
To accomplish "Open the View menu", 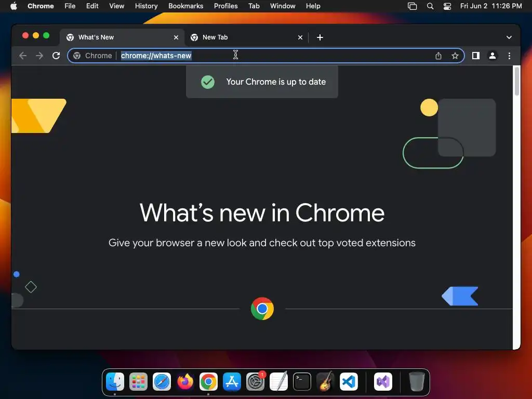I will click(116, 6).
